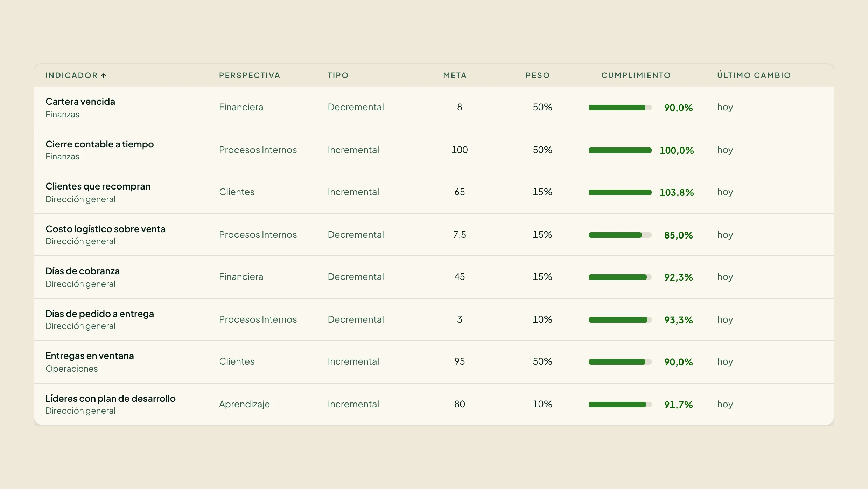Click the 85,0% progress bar for Costo logístico

click(620, 235)
